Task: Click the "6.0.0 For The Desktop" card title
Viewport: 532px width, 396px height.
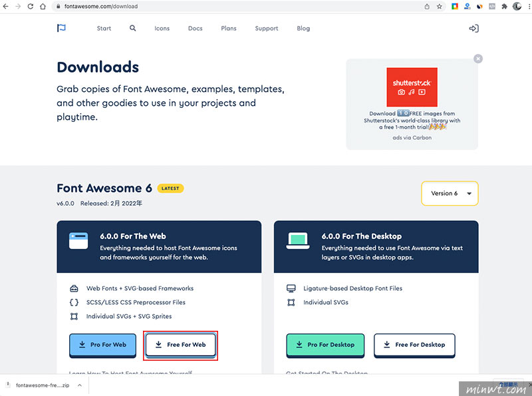Action: point(362,236)
